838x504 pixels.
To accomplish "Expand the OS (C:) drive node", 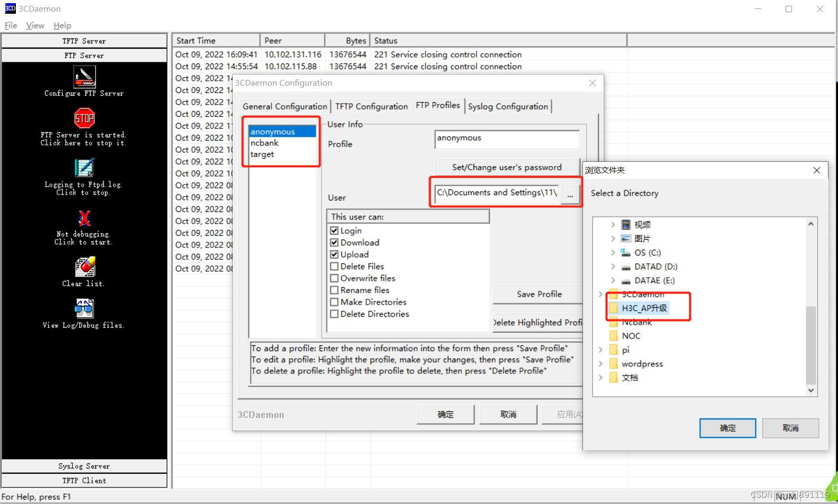I will (x=613, y=253).
